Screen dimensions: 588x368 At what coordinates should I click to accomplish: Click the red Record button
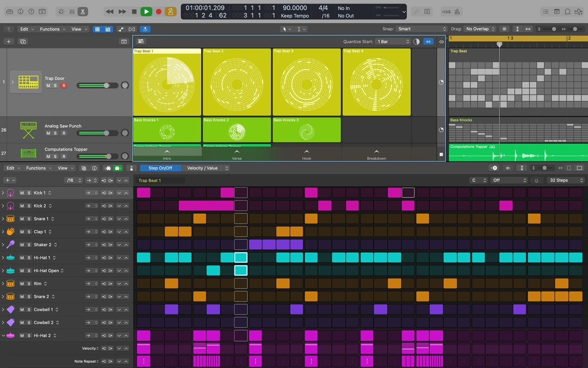(x=159, y=11)
